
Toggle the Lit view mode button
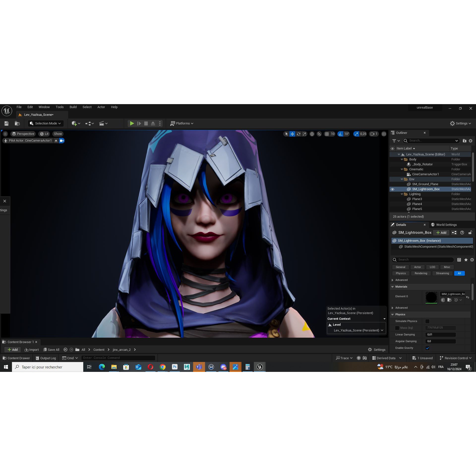pos(44,134)
